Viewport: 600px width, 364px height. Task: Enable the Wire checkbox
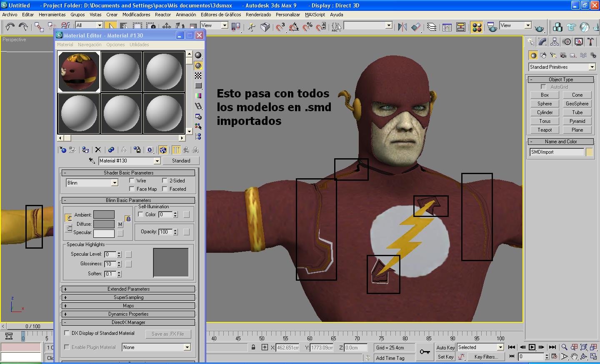132,181
